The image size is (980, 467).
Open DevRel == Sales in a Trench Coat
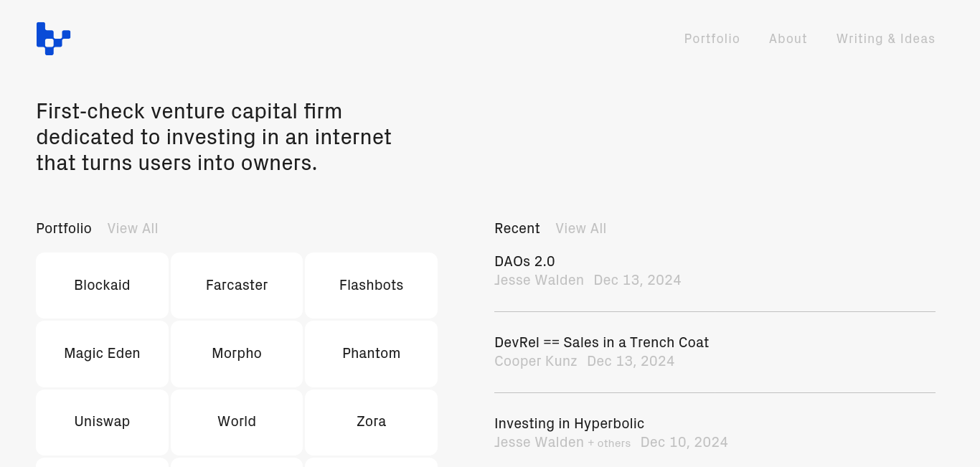(601, 342)
